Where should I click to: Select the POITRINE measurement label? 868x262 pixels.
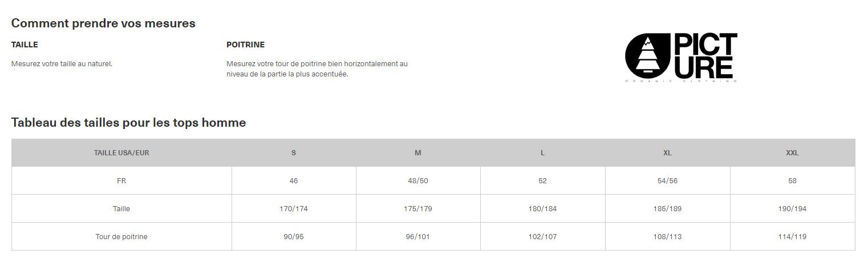(x=245, y=45)
